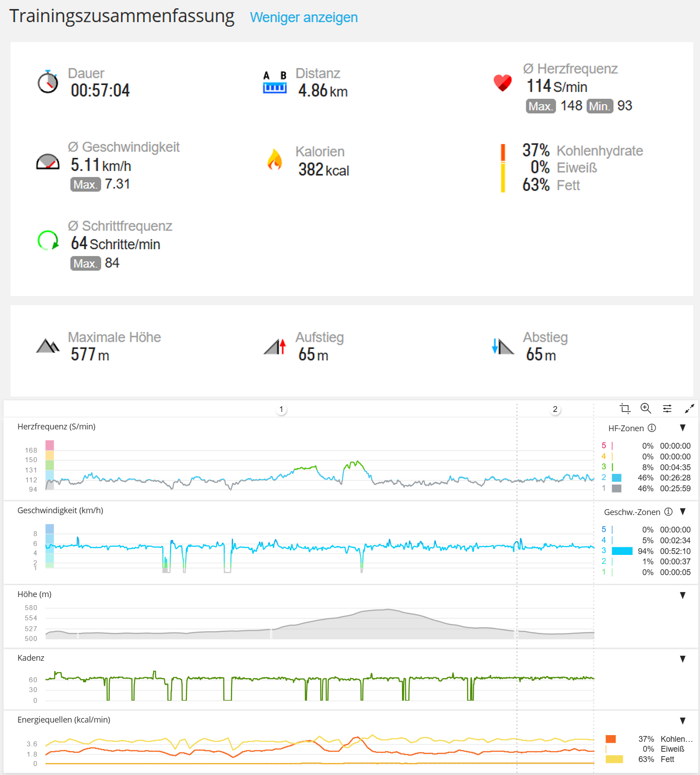Click the 'Weniger anzeigen' link
Screen dimensions: 700x775
[303, 17]
